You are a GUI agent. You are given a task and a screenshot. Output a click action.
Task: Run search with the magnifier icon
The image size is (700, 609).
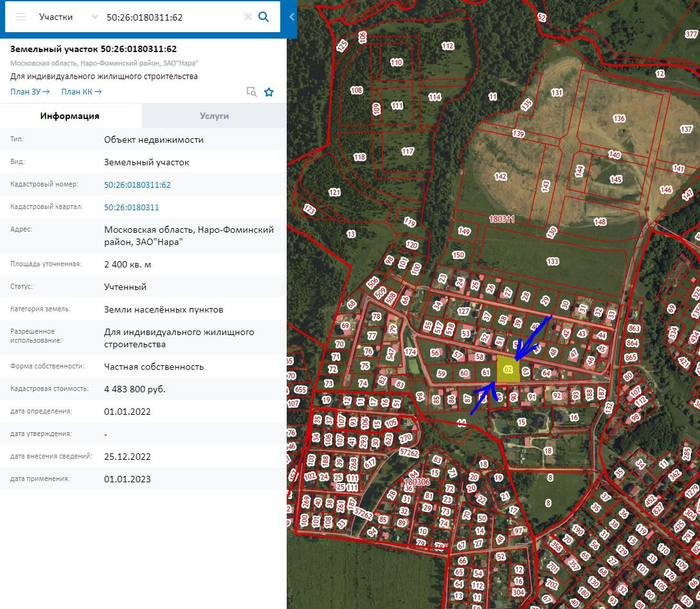click(x=264, y=17)
